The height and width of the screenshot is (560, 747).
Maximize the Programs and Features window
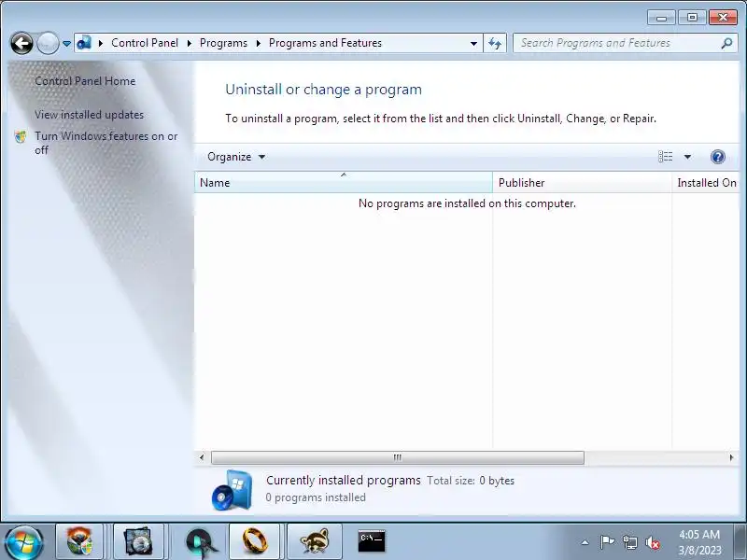click(x=692, y=18)
